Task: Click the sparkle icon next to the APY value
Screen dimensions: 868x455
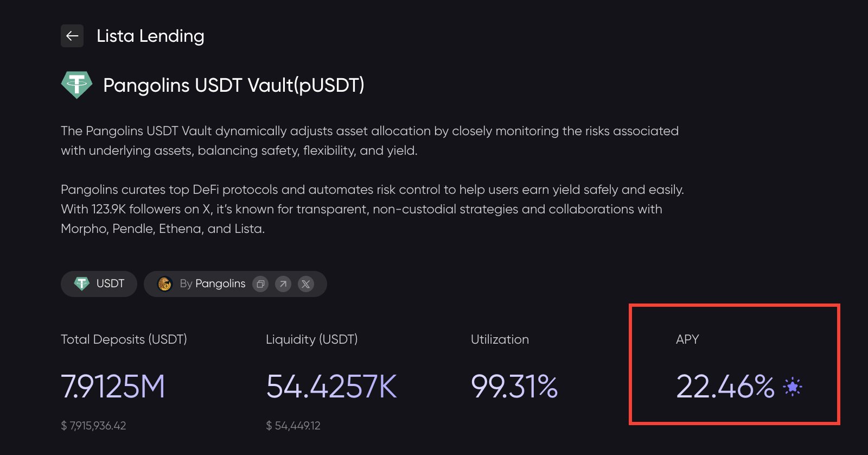Action: click(792, 386)
